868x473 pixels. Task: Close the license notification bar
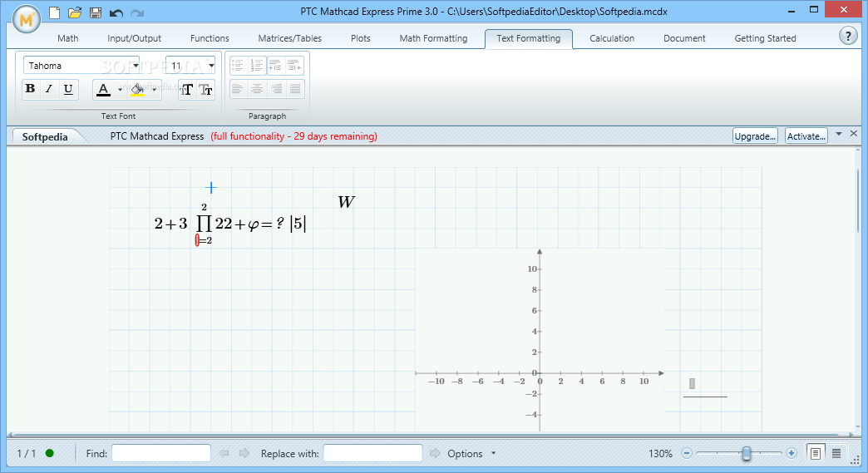pos(854,134)
